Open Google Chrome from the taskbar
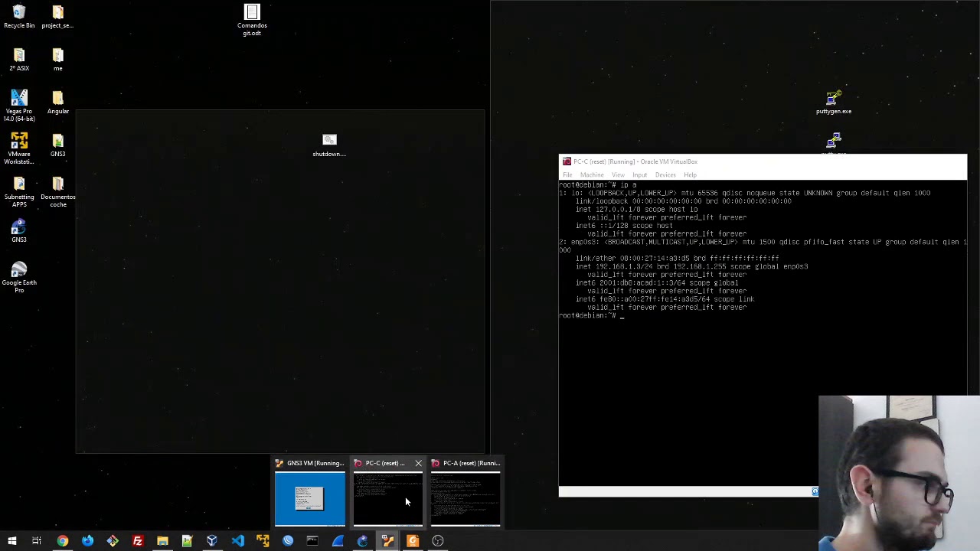This screenshot has height=551, width=980. [x=63, y=541]
